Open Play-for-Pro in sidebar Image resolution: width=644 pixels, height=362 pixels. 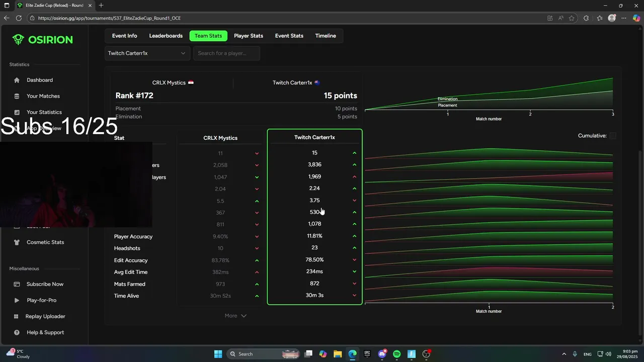pyautogui.click(x=41, y=300)
